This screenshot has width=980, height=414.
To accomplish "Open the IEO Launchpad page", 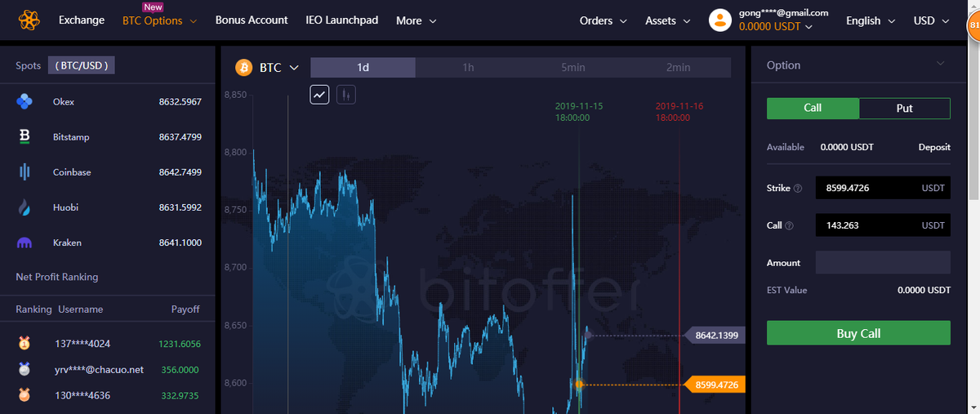I will coord(342,20).
